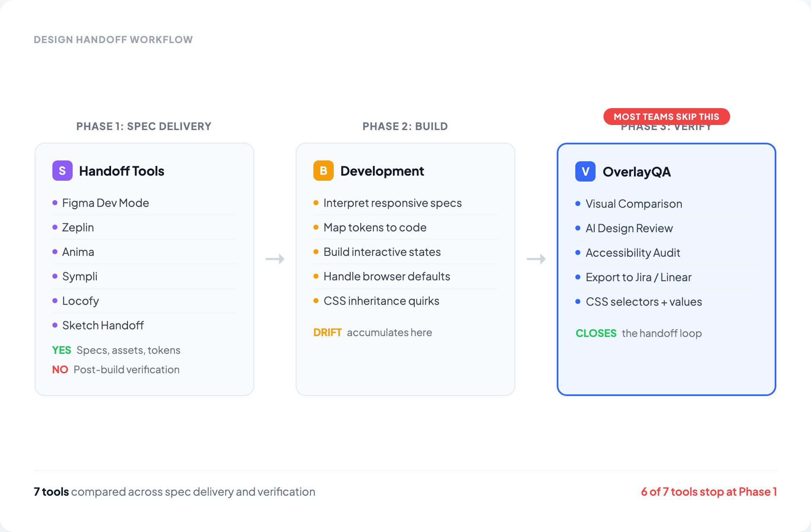Screen dimensions: 811x532
Task: Click 6 of 7 tools stop at Phase 1
Action: point(709,492)
